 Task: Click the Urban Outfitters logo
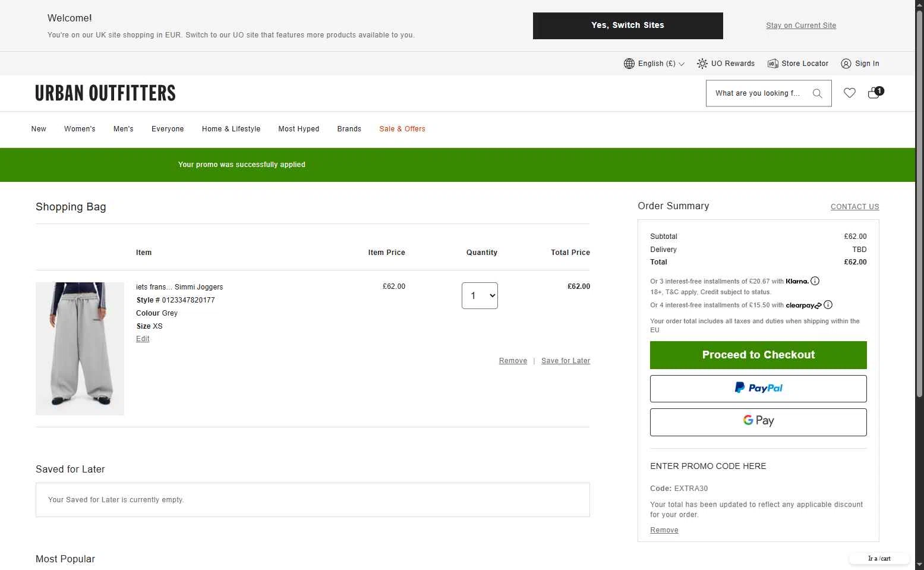[x=105, y=93]
